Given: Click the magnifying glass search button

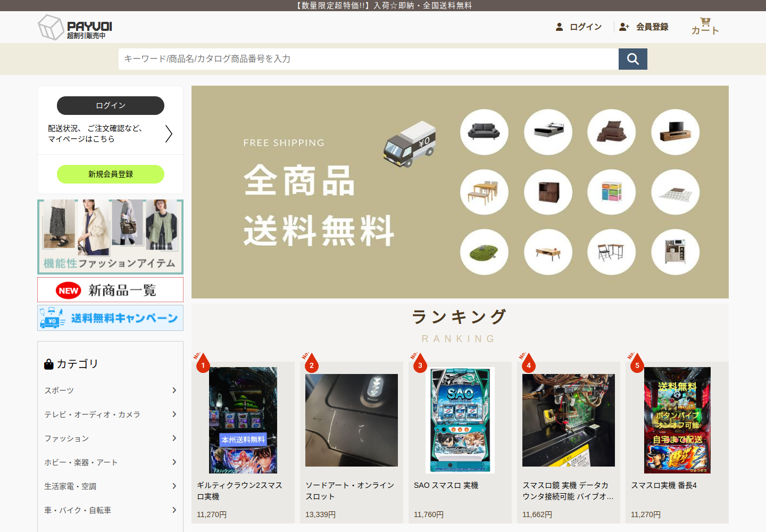Looking at the screenshot, I should (x=633, y=59).
